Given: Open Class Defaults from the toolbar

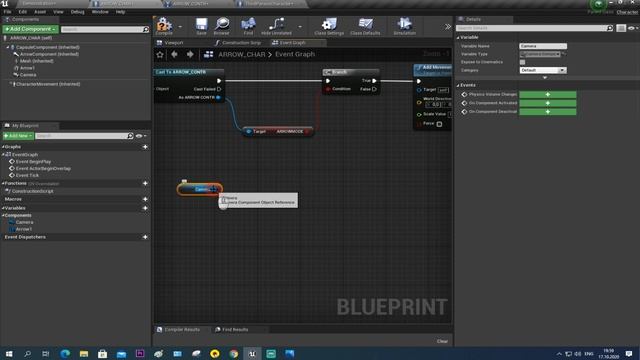Looking at the screenshot, I should coord(365,26).
